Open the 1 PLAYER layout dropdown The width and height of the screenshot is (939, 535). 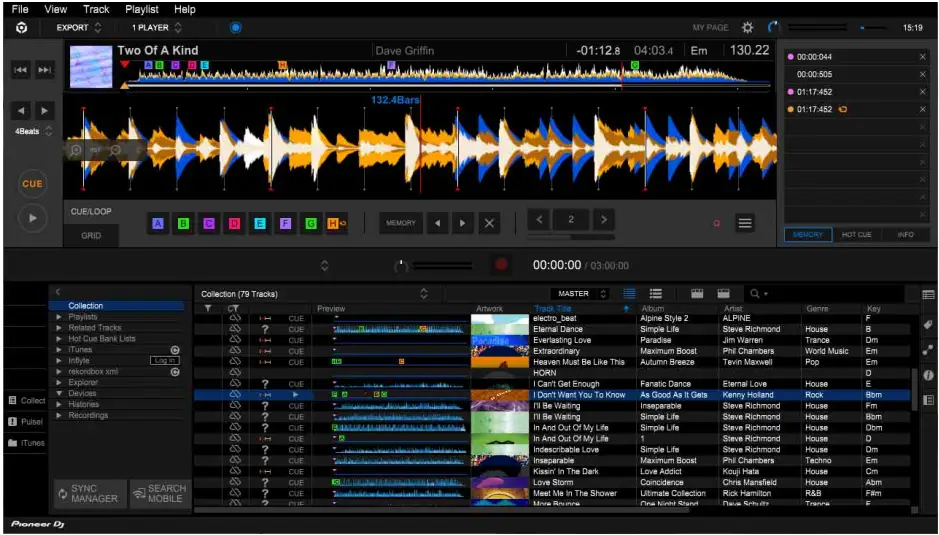point(157,28)
